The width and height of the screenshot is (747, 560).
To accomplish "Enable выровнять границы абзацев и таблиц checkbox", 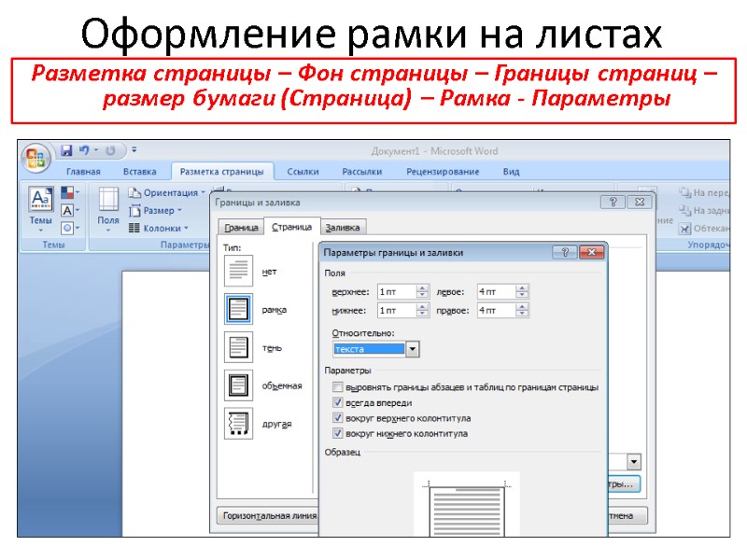I will click(x=338, y=386).
